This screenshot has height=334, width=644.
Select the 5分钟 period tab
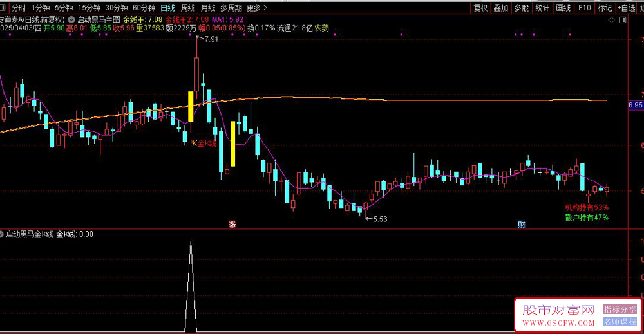pos(64,8)
